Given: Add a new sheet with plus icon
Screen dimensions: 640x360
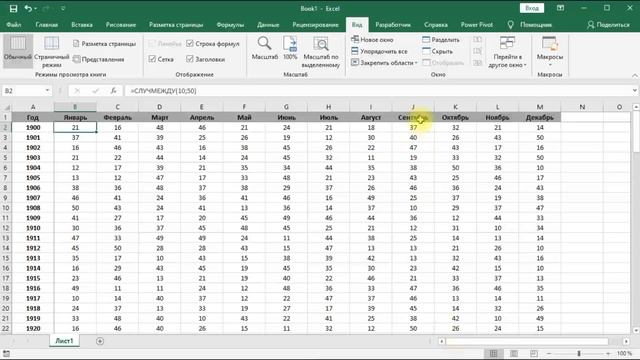Looking at the screenshot, I should pos(100,341).
